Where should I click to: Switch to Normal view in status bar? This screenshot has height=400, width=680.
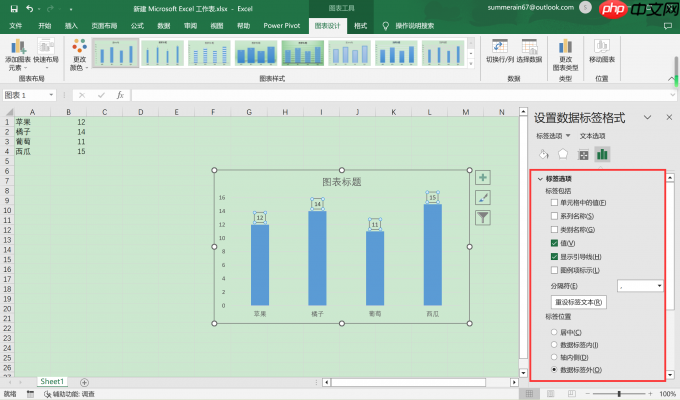pyautogui.click(x=529, y=393)
